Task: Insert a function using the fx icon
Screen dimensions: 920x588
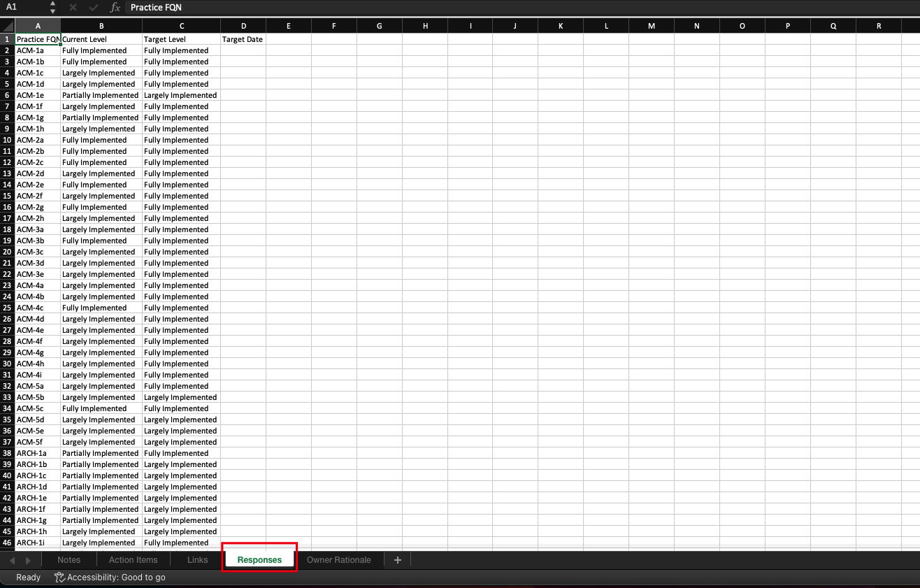Action: click(116, 8)
